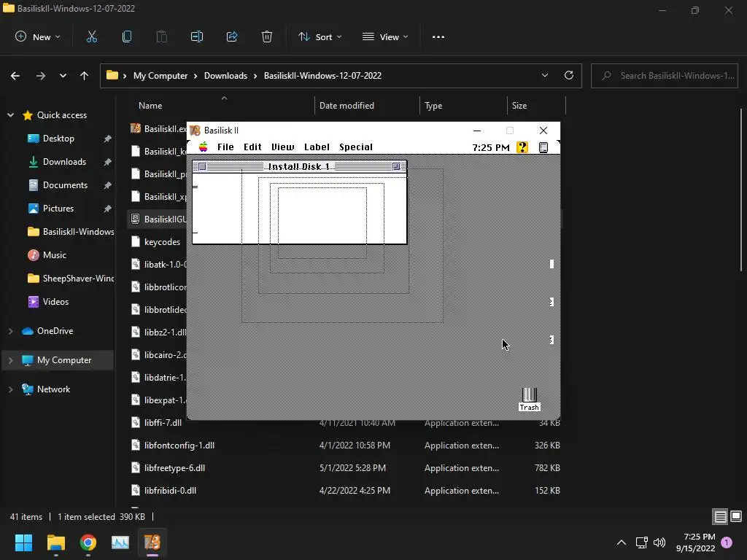Open the Sort dropdown
This screenshot has width=747, height=560.
click(320, 36)
